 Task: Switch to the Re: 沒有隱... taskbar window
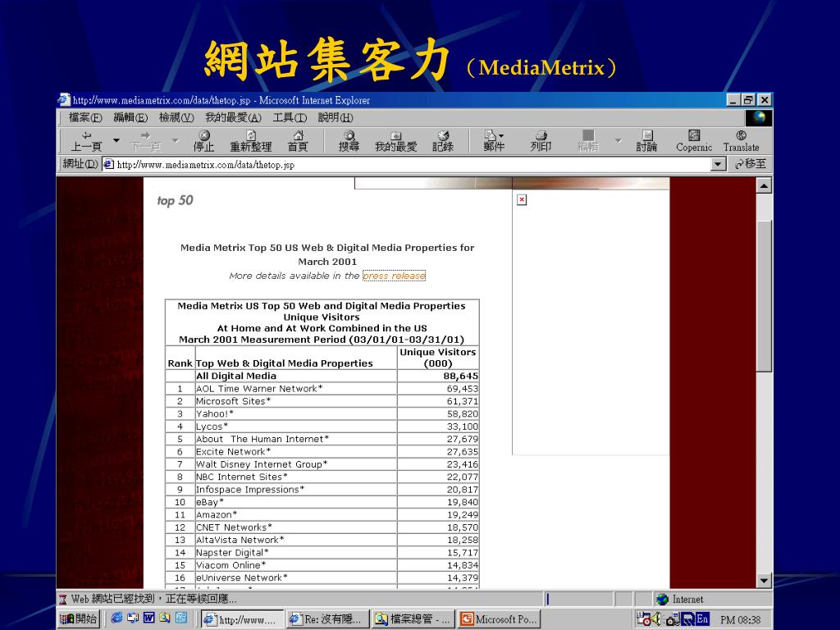click(x=327, y=619)
